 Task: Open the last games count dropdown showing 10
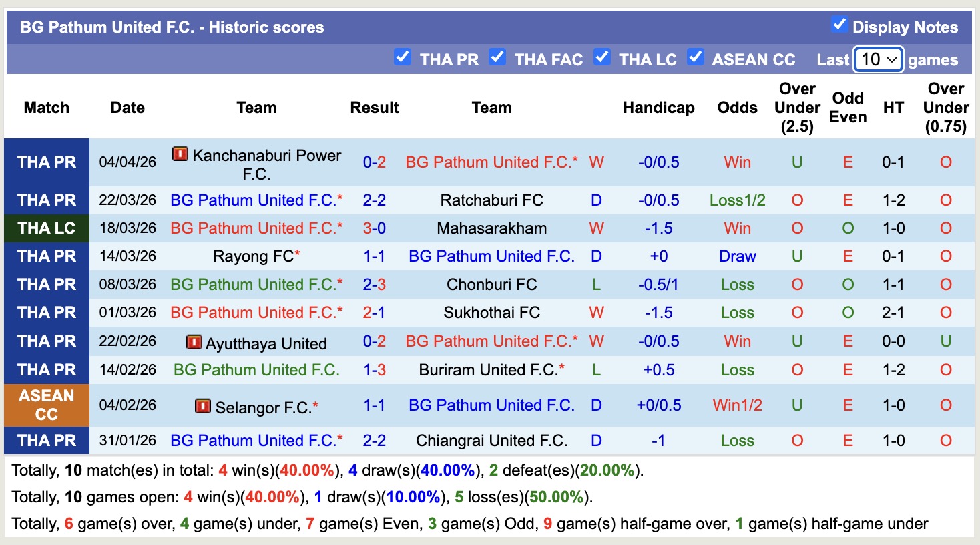pyautogui.click(x=878, y=59)
